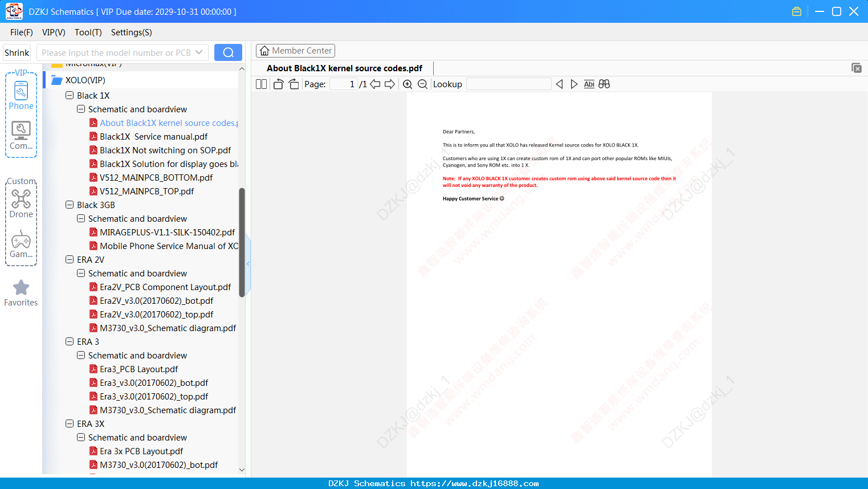Open M3730_v3.0_Schematic diagram.pdf under ERA 2V
Image resolution: width=868 pixels, height=489 pixels.
coord(168,328)
